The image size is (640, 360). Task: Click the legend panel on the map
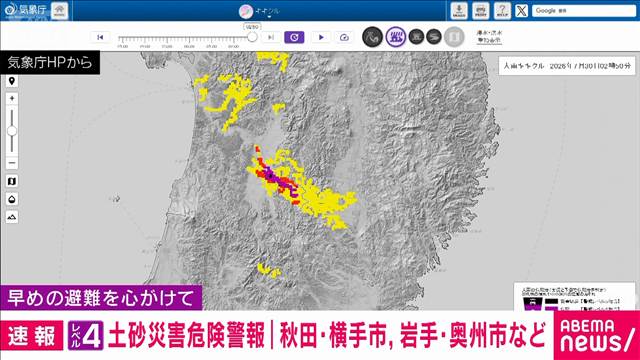[x=574, y=297]
